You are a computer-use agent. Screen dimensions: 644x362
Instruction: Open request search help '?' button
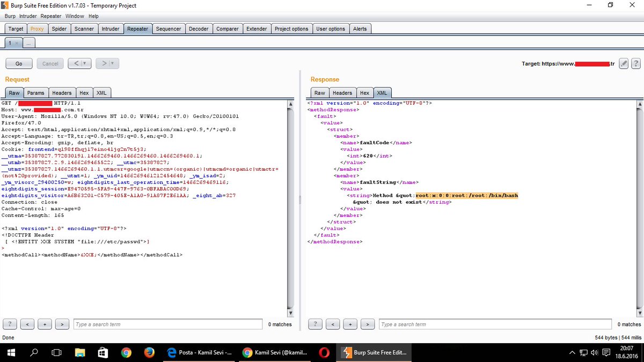tap(10, 324)
